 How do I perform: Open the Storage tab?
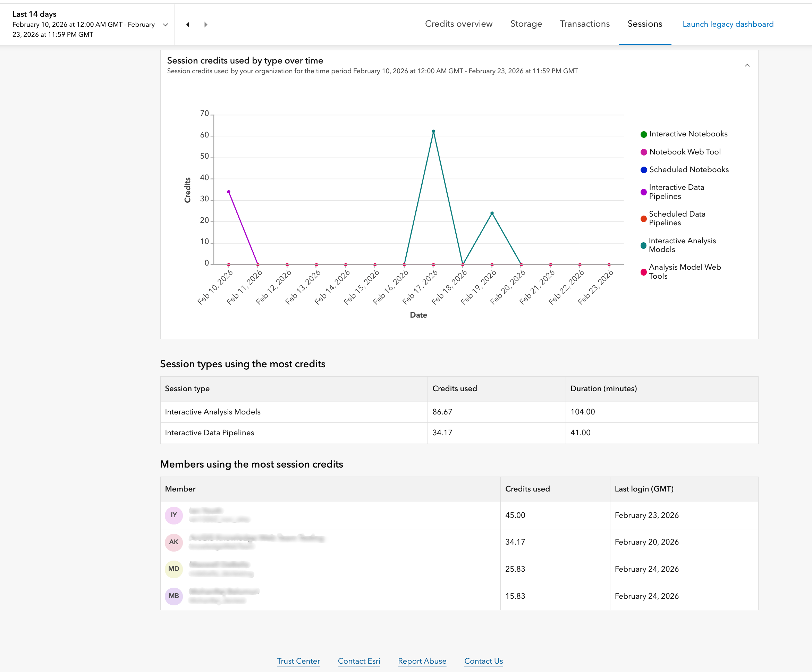tap(526, 24)
